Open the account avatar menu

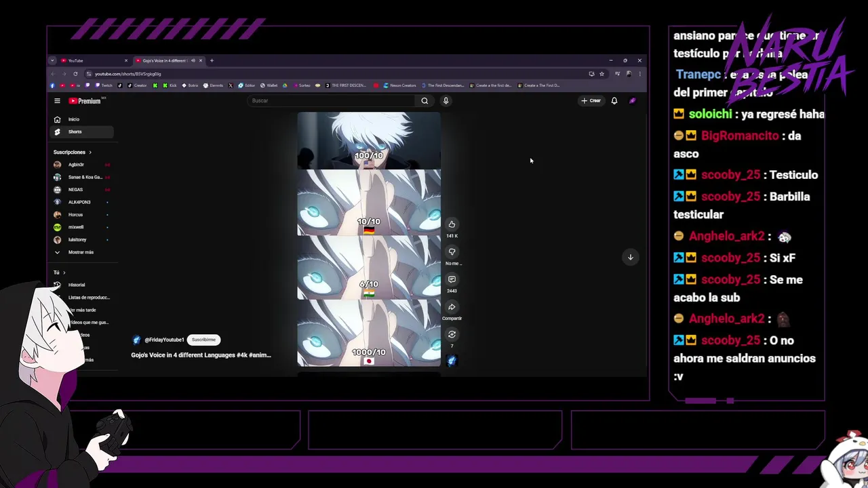tap(632, 101)
